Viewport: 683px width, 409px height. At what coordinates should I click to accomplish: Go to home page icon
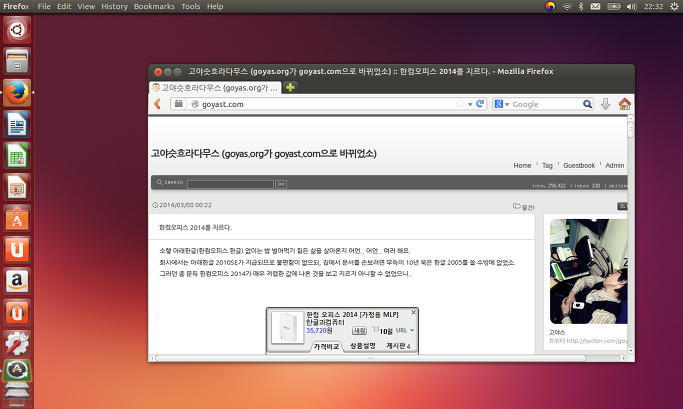pos(625,104)
